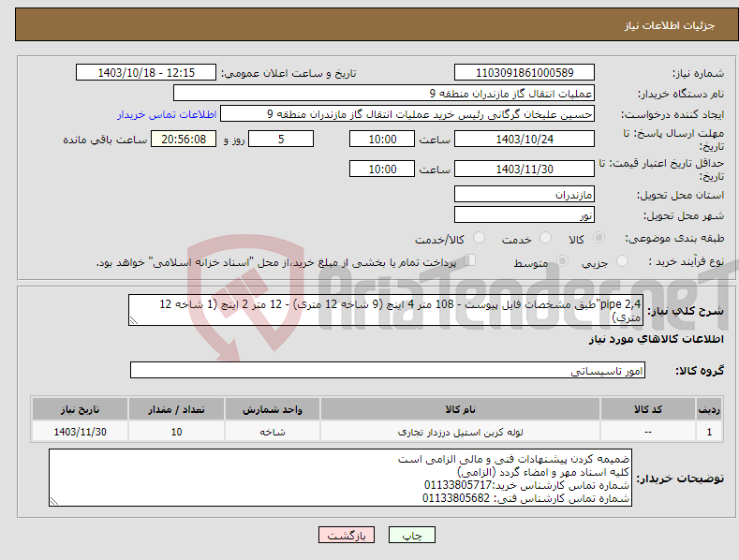
Task: Click the تعداد / مقدار column header
Action: [x=176, y=409]
